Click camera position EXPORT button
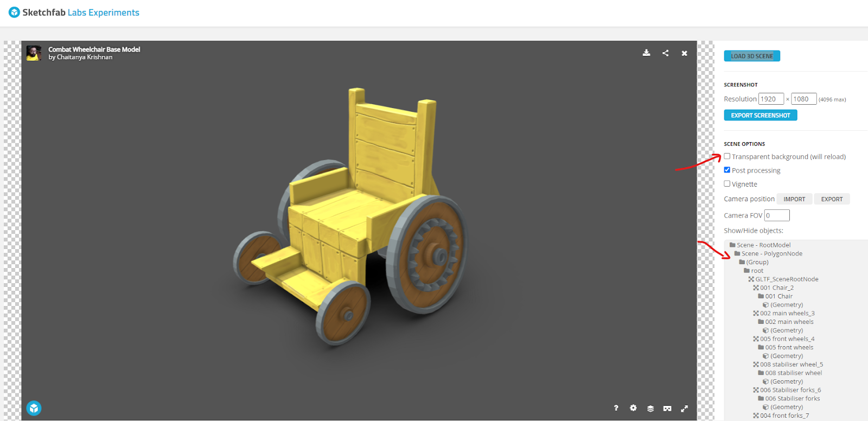868x421 pixels. pyautogui.click(x=832, y=199)
